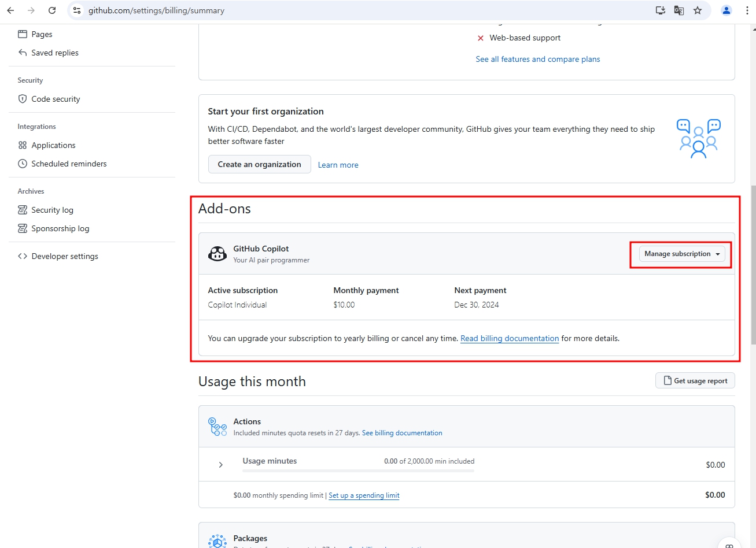Open Read billing documentation link
This screenshot has width=756, height=548.
click(x=510, y=338)
